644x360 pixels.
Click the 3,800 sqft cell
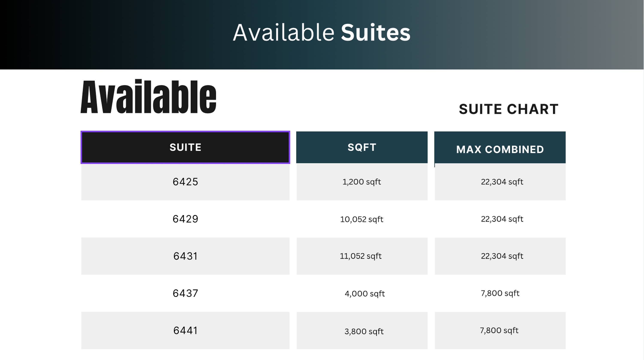[x=364, y=331]
